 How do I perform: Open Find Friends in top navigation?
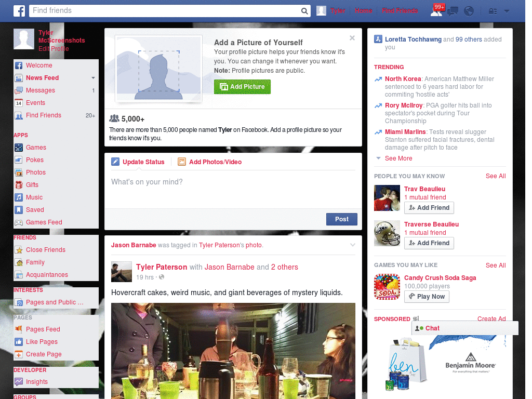(x=400, y=11)
